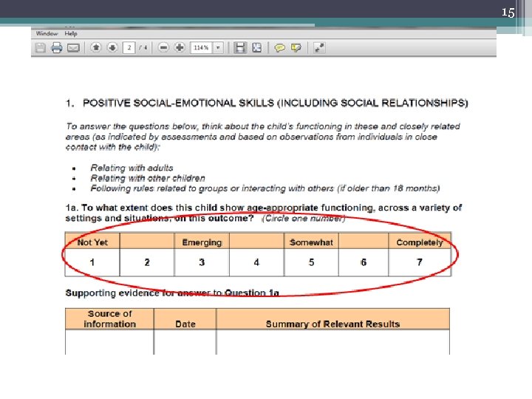Click rating number 7 under Completely

420,262
